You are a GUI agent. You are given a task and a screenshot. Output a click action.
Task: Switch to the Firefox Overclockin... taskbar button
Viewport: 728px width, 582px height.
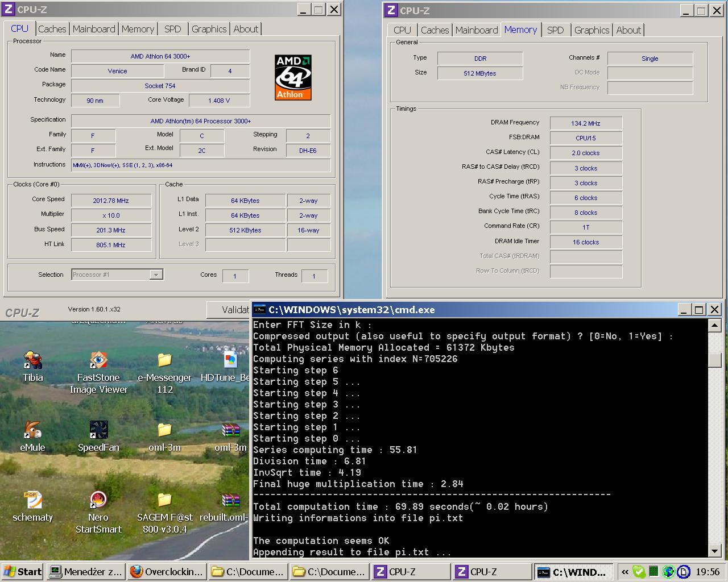pos(167,572)
